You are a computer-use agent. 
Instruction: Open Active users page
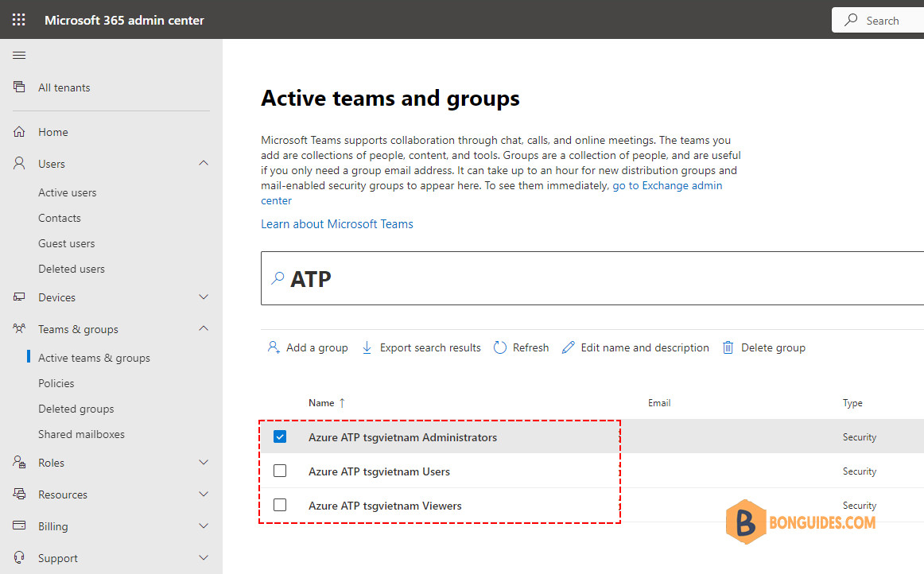click(x=67, y=192)
